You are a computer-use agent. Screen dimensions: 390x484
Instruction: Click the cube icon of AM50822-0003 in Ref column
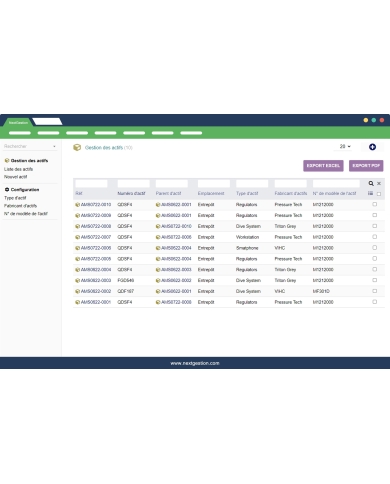point(77,281)
